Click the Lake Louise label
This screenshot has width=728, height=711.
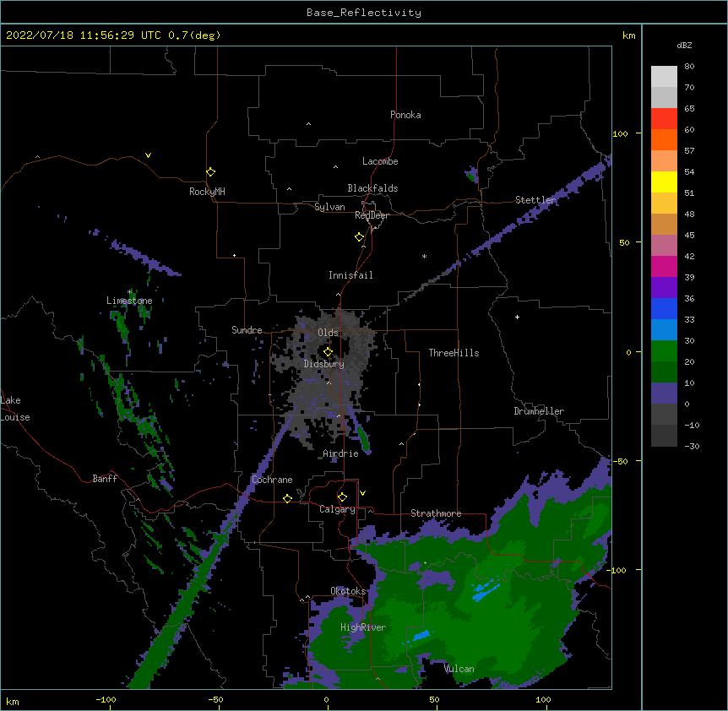tap(14, 409)
